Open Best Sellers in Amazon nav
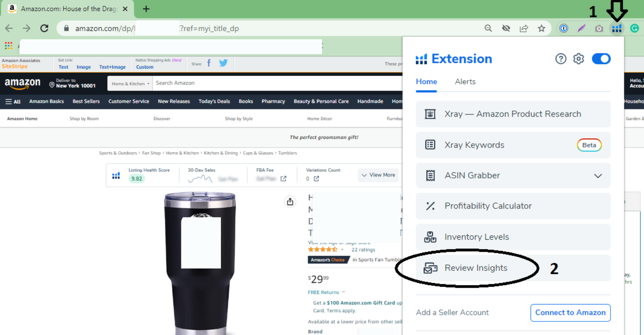The image size is (644, 335). click(86, 101)
